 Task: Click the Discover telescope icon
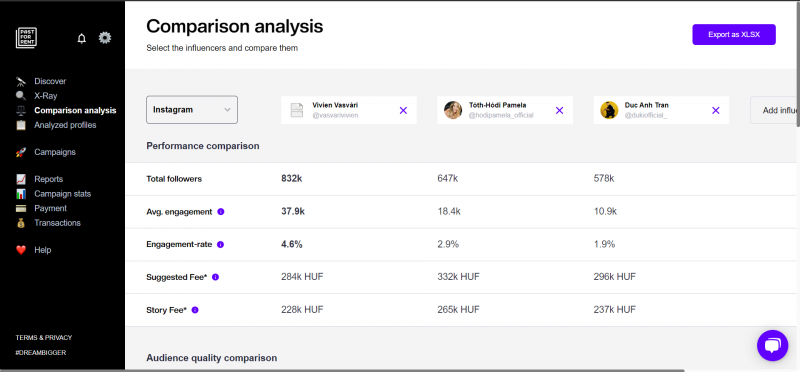[x=21, y=81]
